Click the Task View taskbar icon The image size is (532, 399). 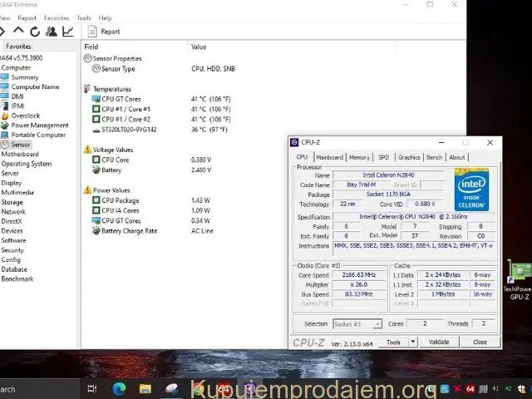tap(92, 389)
